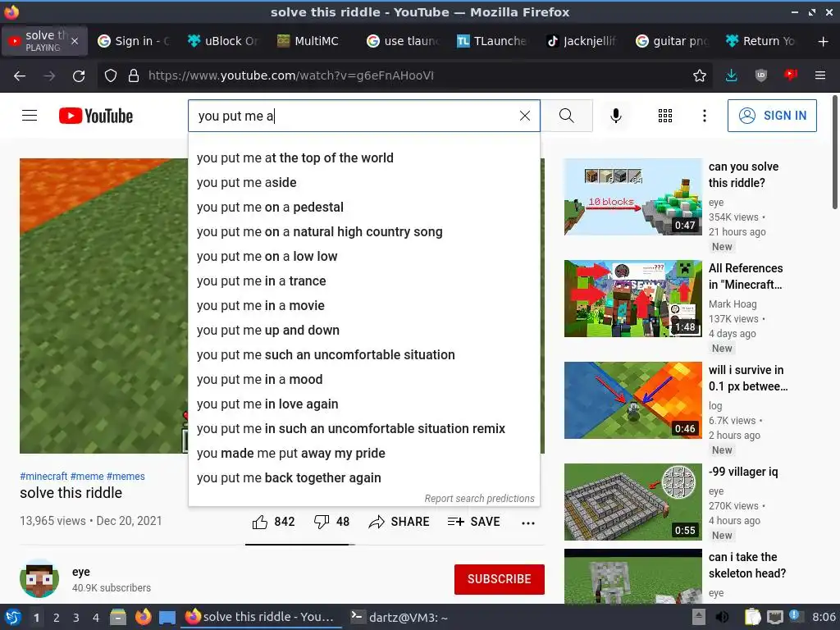Pick suggestion 'you put me on a low low'
The image size is (840, 630).
pyautogui.click(x=364, y=257)
